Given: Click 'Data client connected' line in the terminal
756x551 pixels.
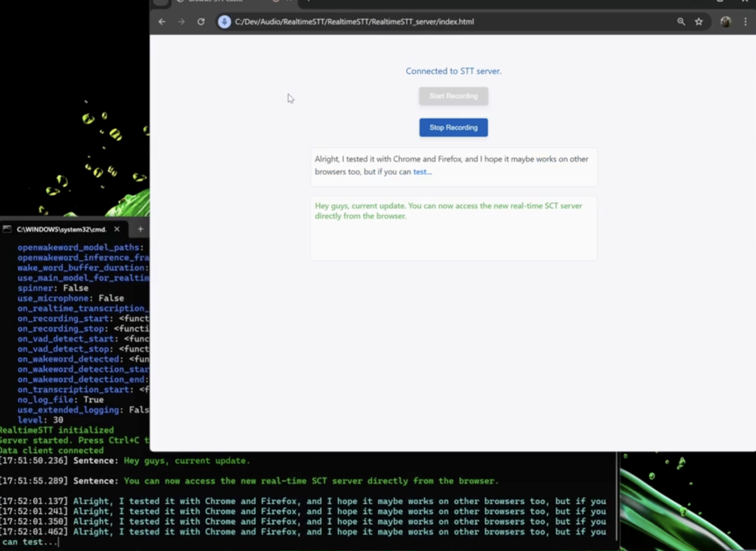Looking at the screenshot, I should (x=52, y=450).
